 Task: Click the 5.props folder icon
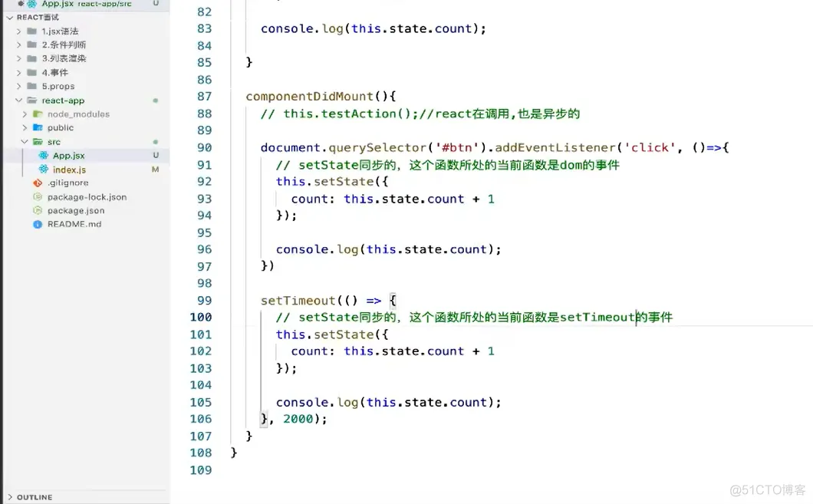(x=31, y=86)
